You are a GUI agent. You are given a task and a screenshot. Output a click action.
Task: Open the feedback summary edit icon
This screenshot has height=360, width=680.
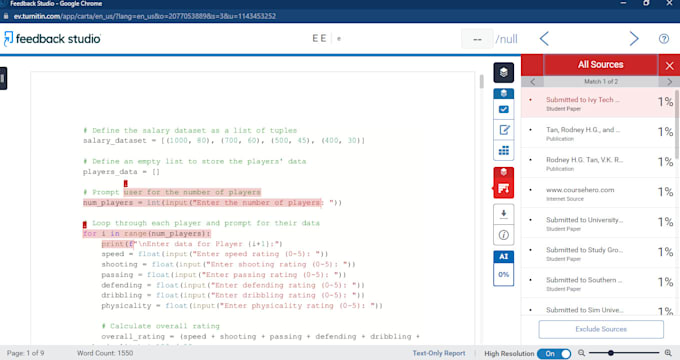503,130
